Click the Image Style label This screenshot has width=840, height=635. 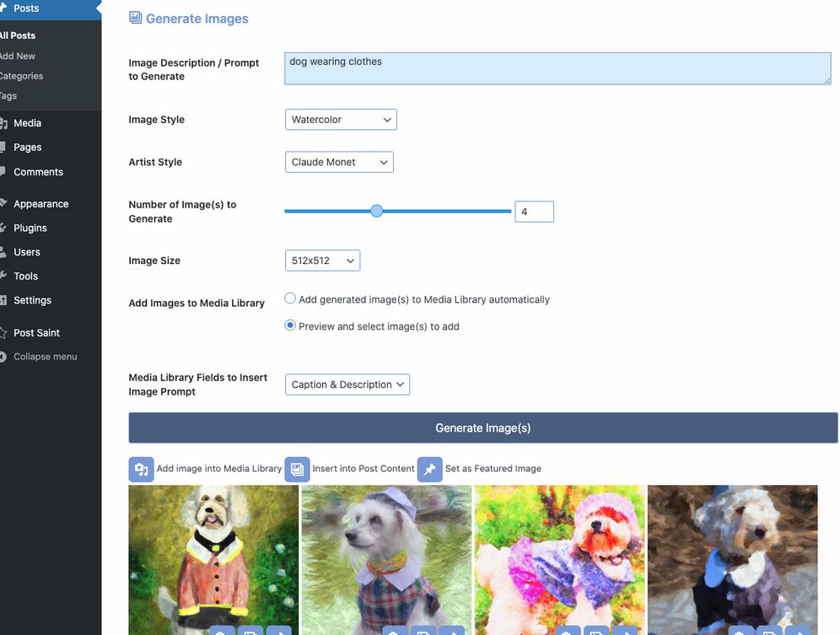[156, 120]
